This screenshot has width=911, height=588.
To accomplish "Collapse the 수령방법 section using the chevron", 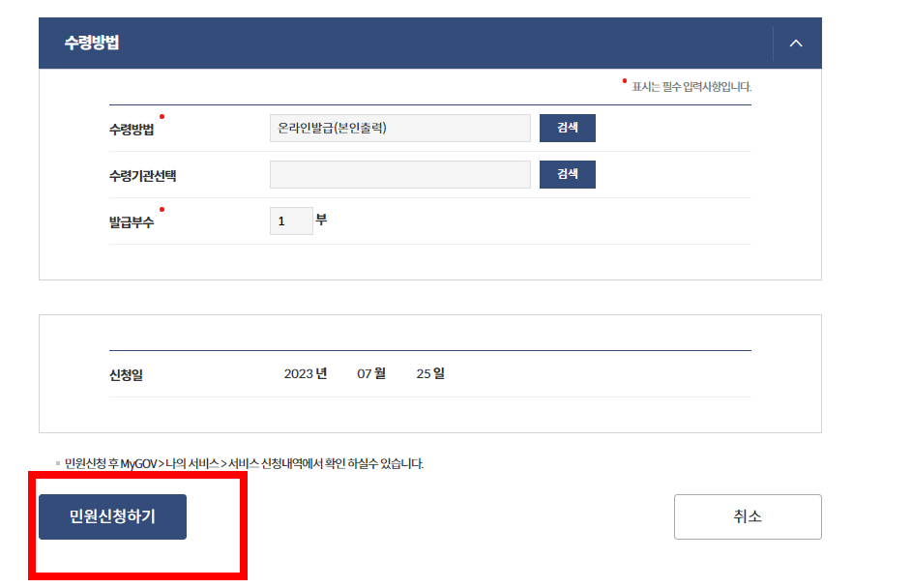I will point(796,43).
